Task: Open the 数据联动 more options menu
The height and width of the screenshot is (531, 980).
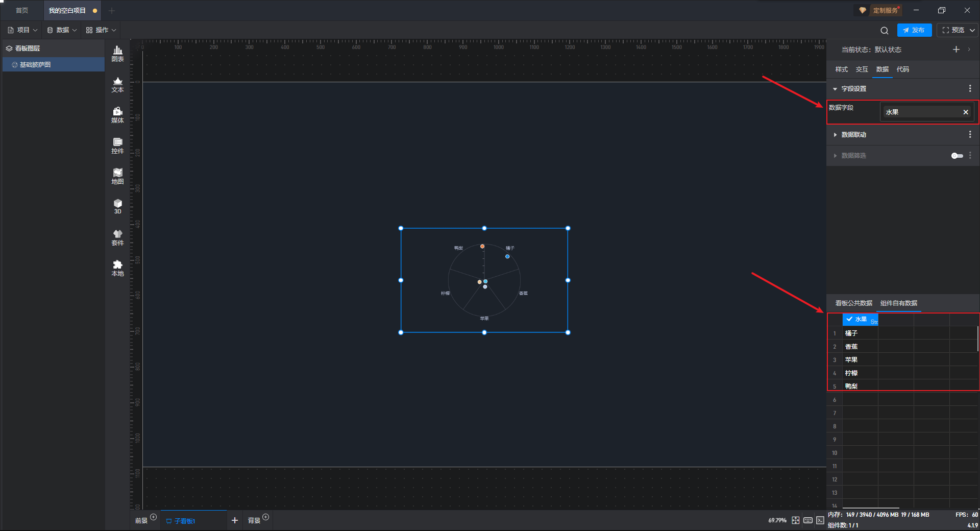Action: pyautogui.click(x=970, y=135)
